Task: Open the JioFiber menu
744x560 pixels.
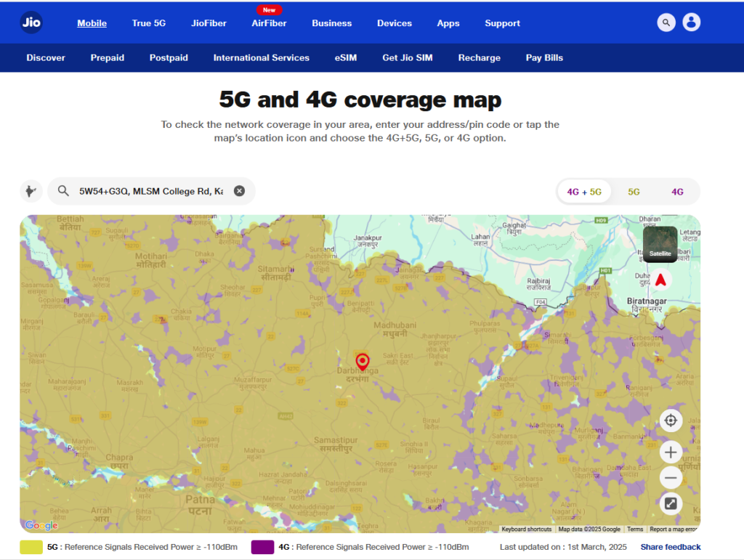Action: coord(209,23)
